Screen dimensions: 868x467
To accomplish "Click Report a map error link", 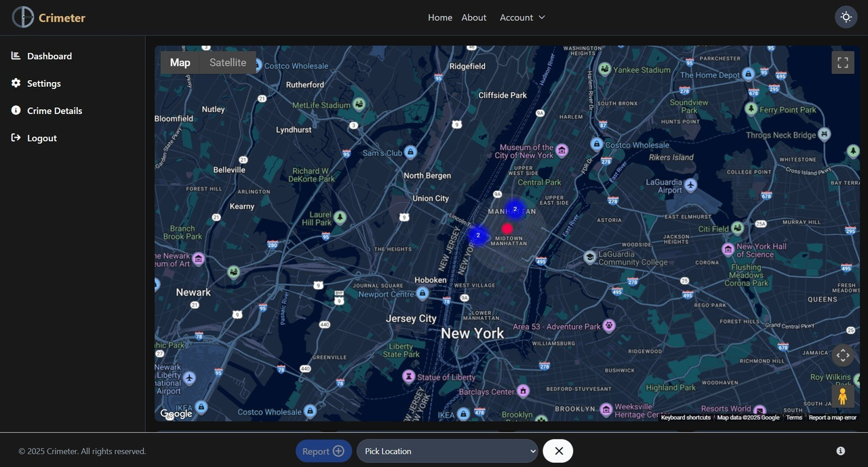I will tap(833, 417).
